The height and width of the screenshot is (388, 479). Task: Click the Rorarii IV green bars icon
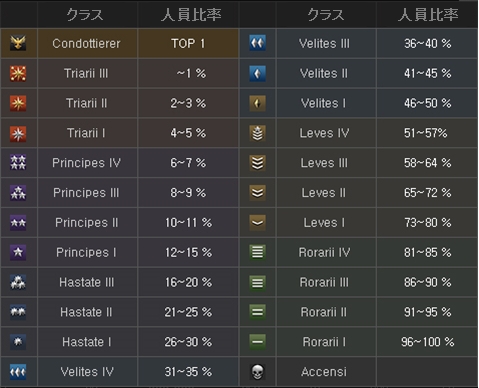coord(257,252)
